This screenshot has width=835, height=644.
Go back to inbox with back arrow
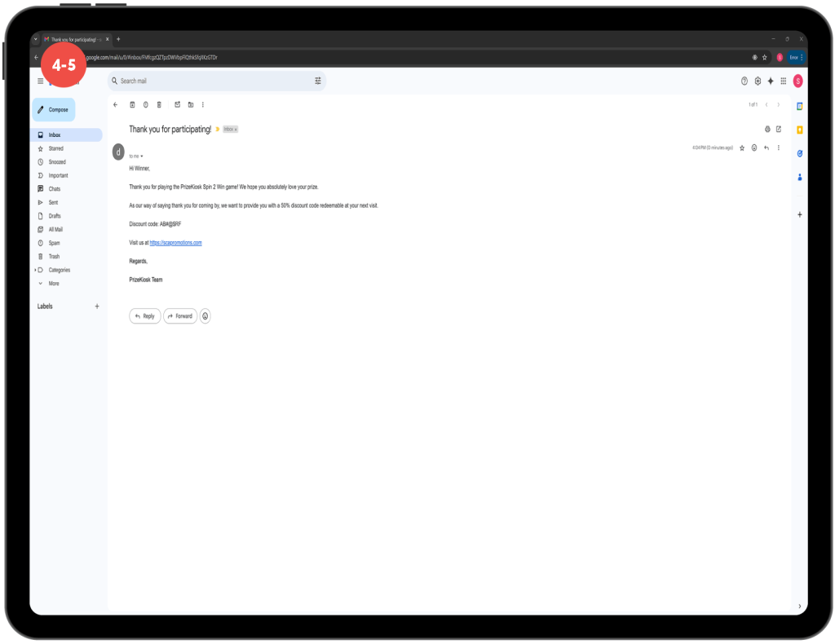point(115,104)
